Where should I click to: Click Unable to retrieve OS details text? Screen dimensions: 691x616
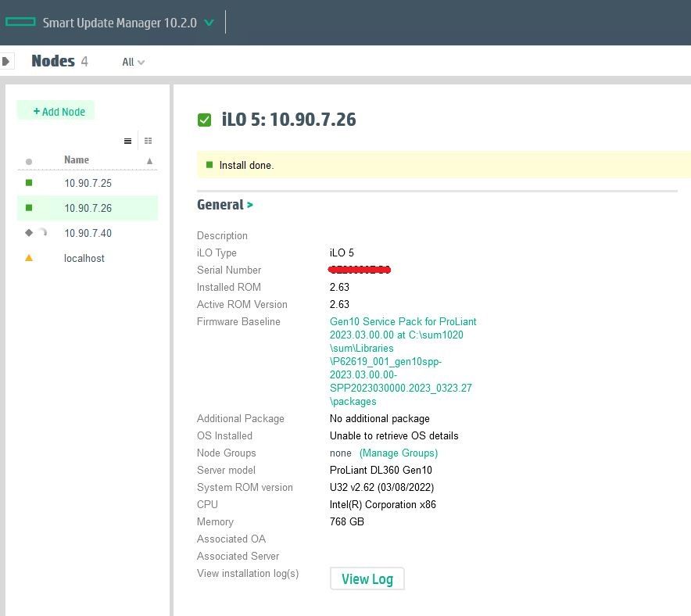[x=394, y=435]
